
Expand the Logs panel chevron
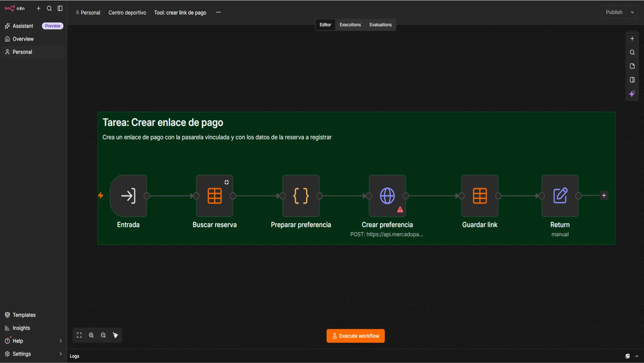[637, 356]
